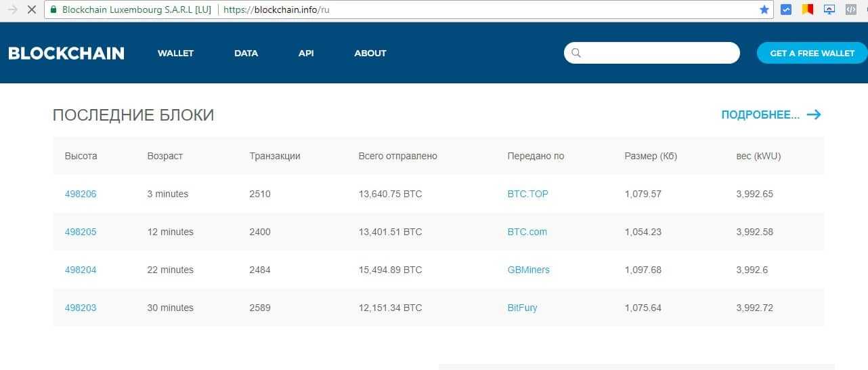Open the DATA menu
The width and height of the screenshot is (868, 370).
(246, 54)
